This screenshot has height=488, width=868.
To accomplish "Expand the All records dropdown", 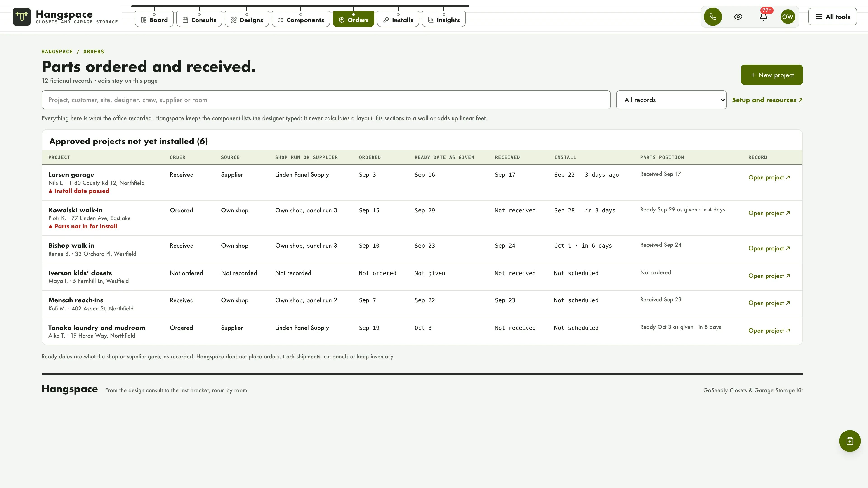I will (x=671, y=100).
